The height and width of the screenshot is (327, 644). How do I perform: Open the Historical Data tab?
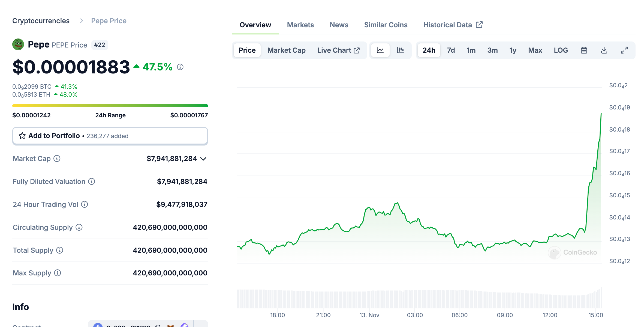[453, 25]
